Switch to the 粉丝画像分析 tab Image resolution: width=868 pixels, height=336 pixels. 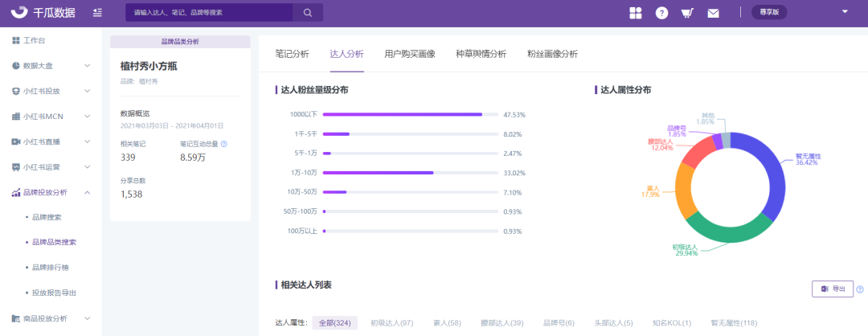click(552, 54)
